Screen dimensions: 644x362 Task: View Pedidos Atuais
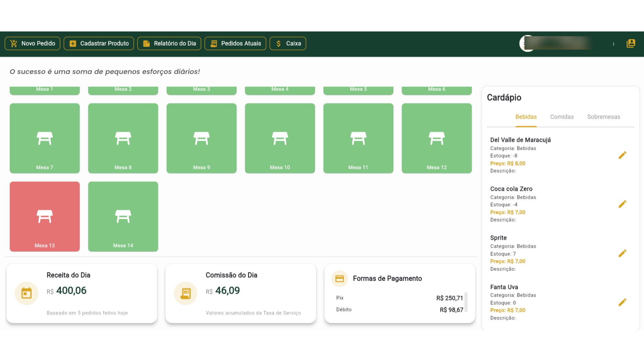[x=235, y=44]
